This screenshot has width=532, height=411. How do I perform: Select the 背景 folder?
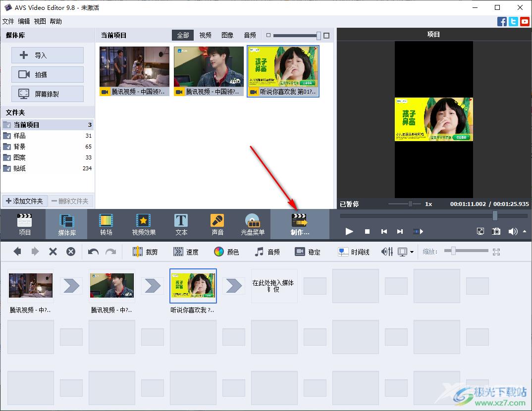48,147
